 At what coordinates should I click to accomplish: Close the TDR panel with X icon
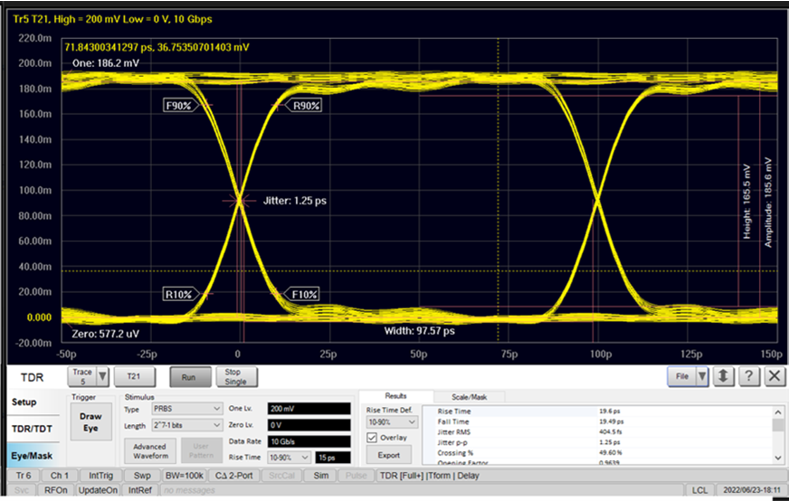[775, 376]
